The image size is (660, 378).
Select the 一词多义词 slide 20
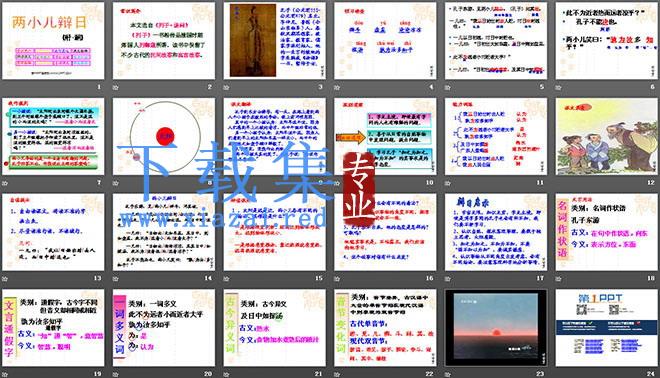tap(164, 328)
